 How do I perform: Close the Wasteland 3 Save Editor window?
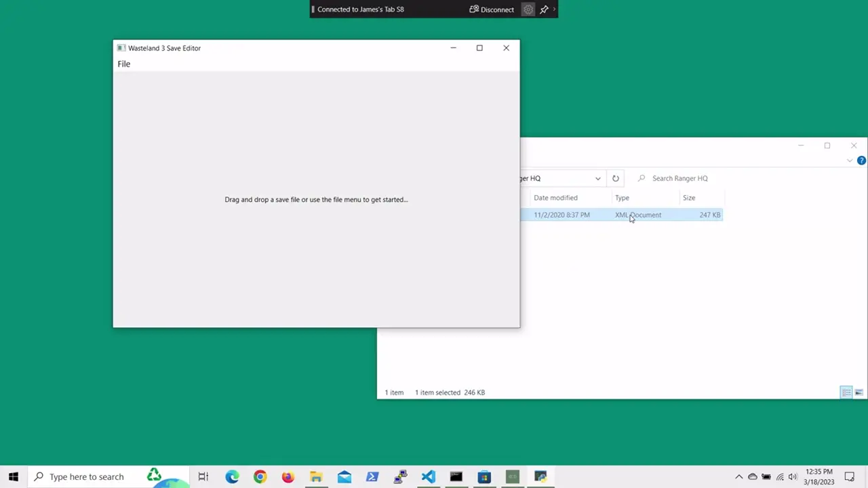[506, 48]
